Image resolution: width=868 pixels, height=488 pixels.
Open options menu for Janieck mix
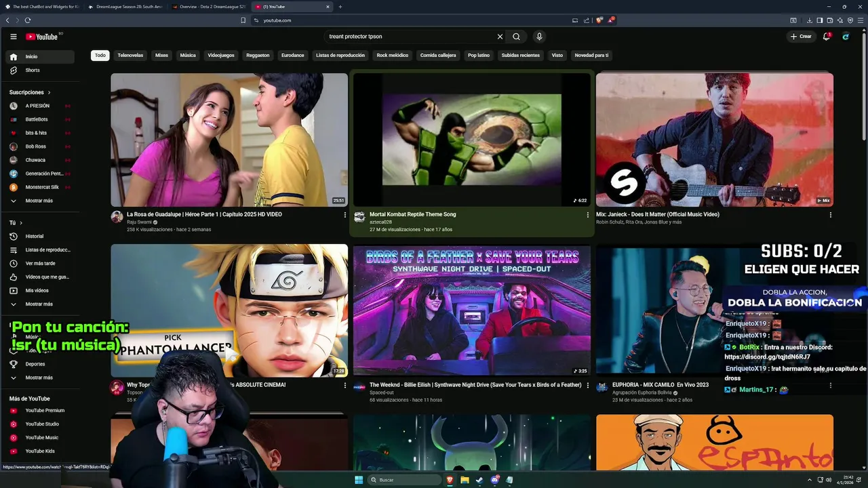coord(831,215)
